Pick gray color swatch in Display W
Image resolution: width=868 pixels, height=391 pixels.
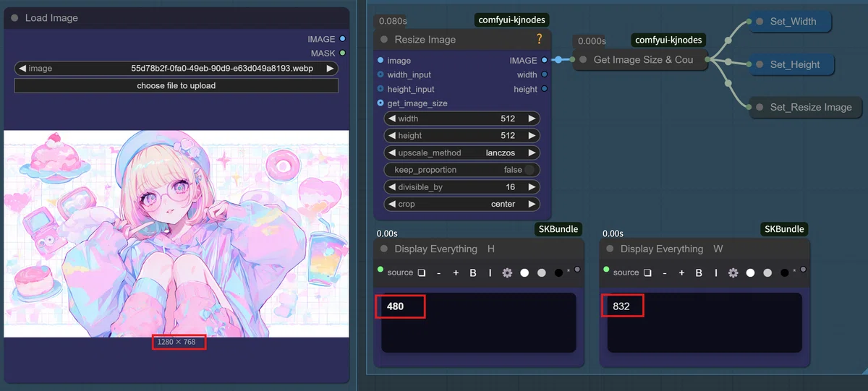767,272
